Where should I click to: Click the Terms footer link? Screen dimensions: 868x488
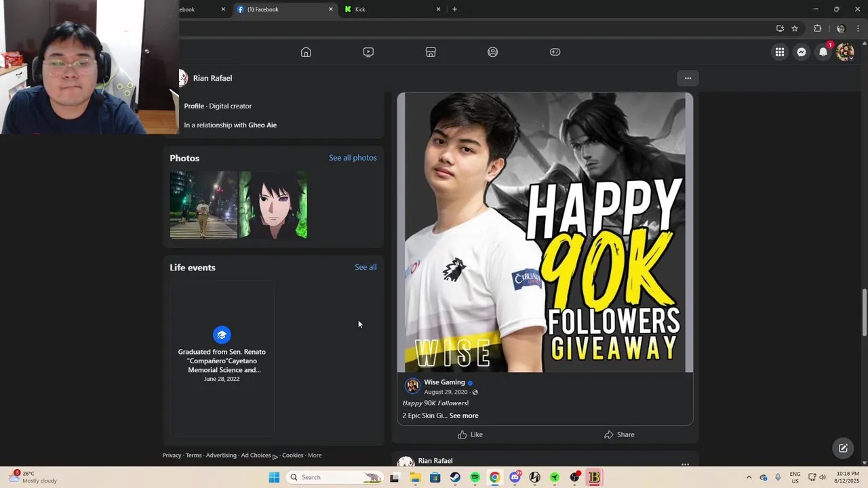[194, 455]
